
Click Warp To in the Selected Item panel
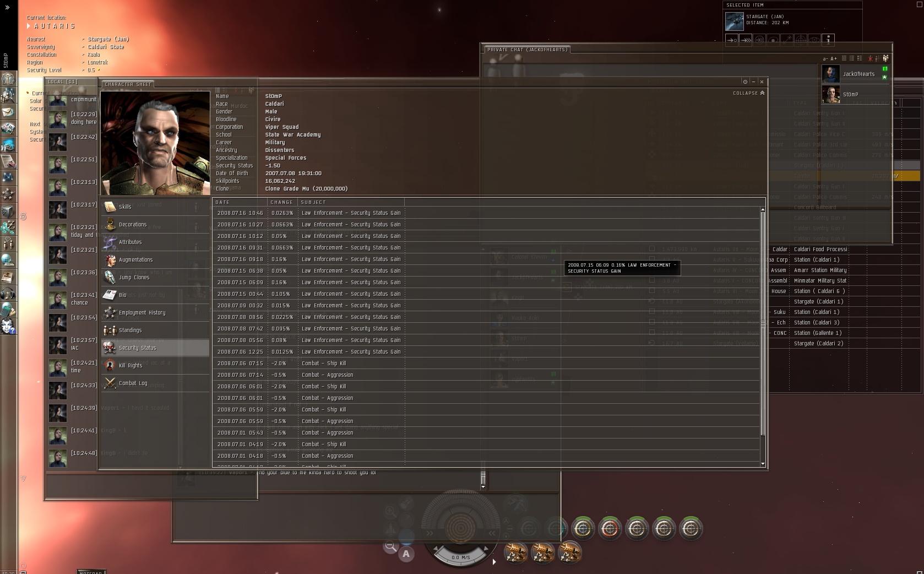[x=746, y=40]
